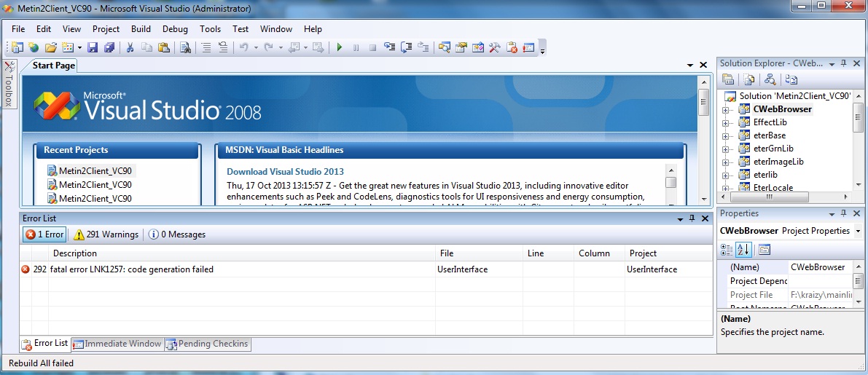Click the Open File folder icon
This screenshot has width=868, height=375.
pos(51,47)
